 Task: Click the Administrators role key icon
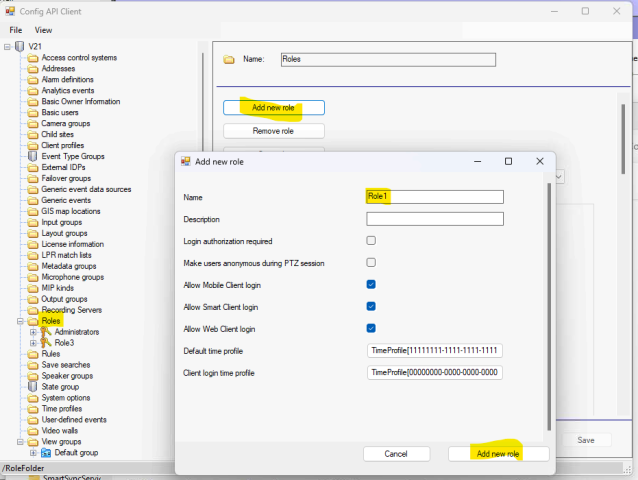point(46,331)
